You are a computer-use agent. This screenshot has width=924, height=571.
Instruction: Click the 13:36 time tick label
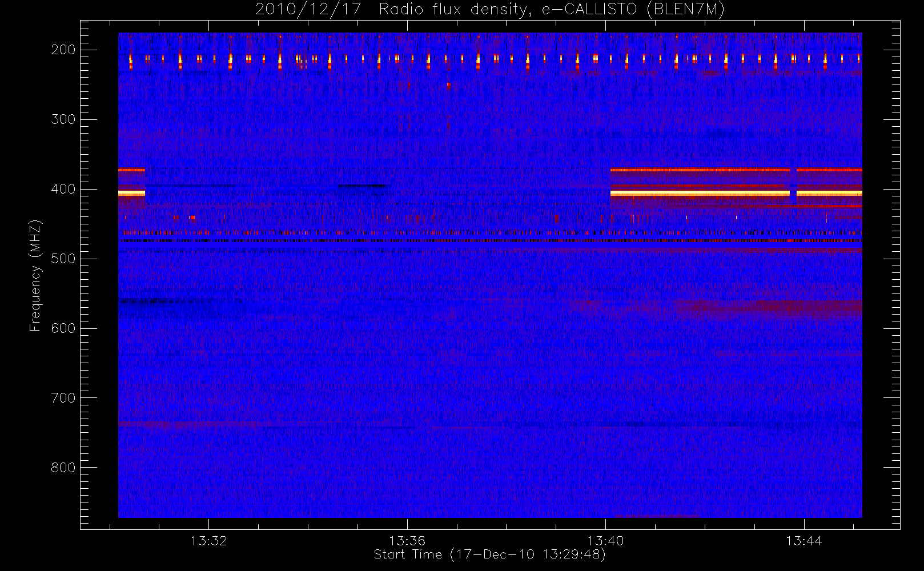[x=407, y=541]
